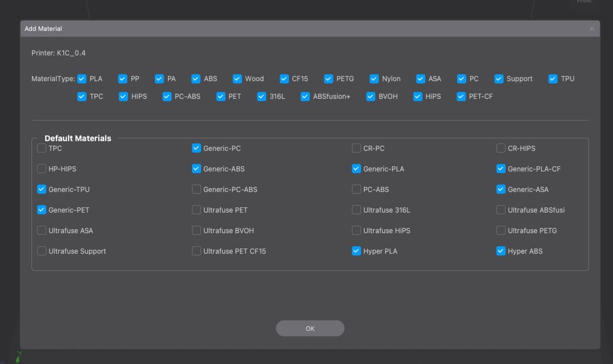Deselect the Generic-PLA material
The width and height of the screenshot is (613, 364).
[356, 169]
